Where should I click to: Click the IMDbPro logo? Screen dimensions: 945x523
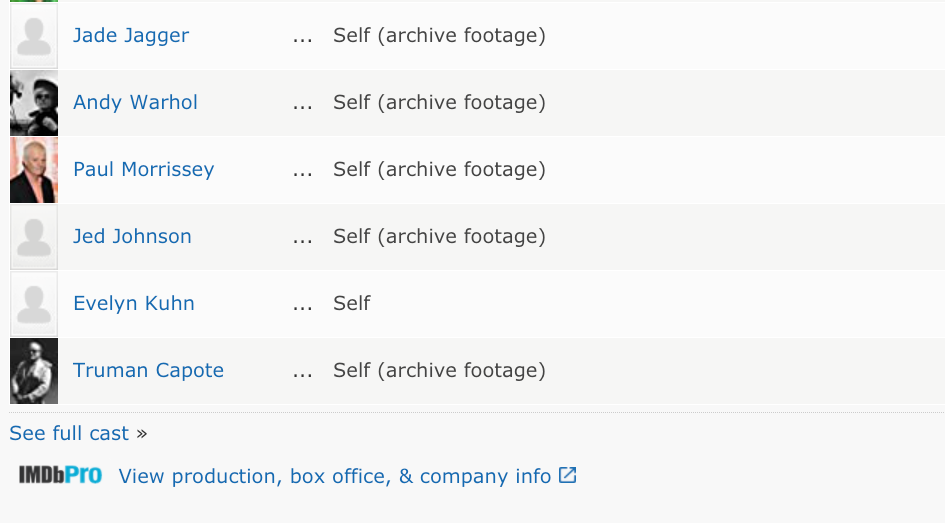point(60,475)
